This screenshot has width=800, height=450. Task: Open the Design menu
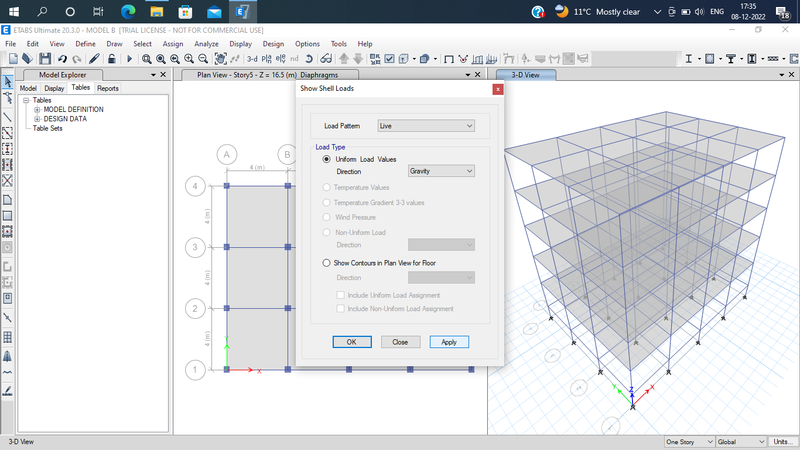click(x=273, y=44)
